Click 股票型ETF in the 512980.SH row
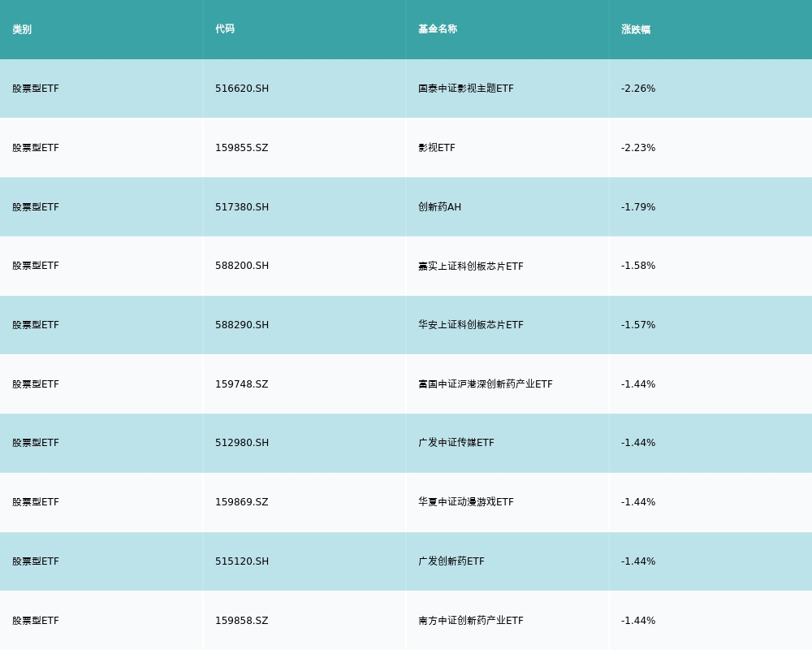Image resolution: width=812 pixels, height=650 pixels. (36, 443)
